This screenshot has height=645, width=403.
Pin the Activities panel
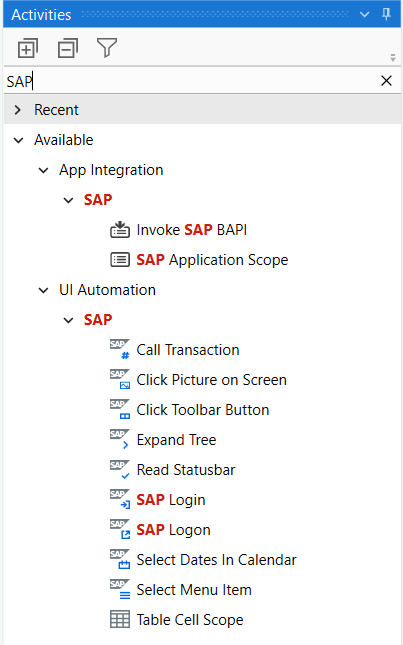(386, 14)
